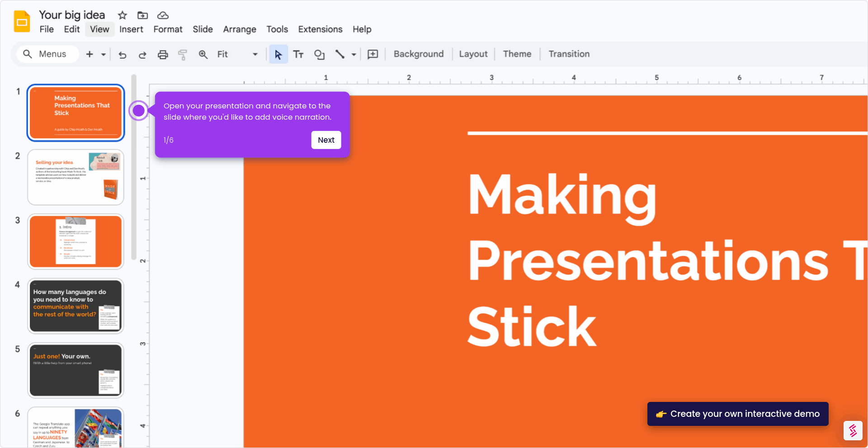Click Next in the purple tooltip
Image resolution: width=868 pixels, height=448 pixels.
click(326, 140)
